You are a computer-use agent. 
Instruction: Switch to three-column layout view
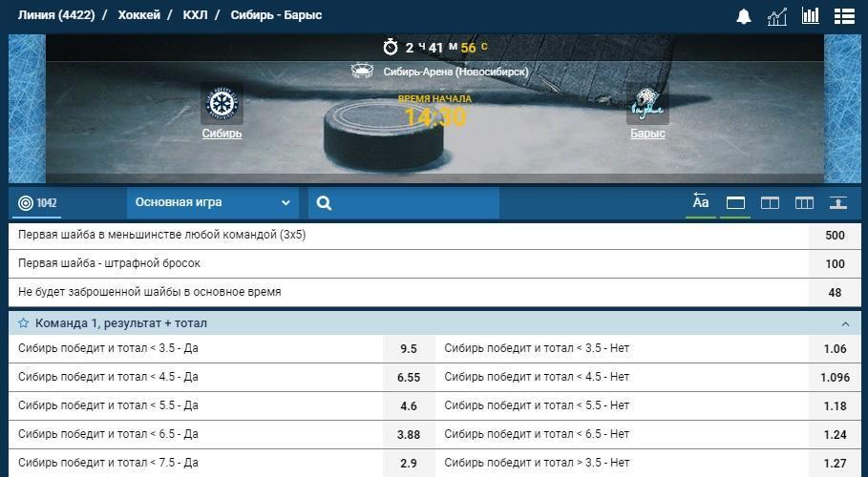point(804,202)
